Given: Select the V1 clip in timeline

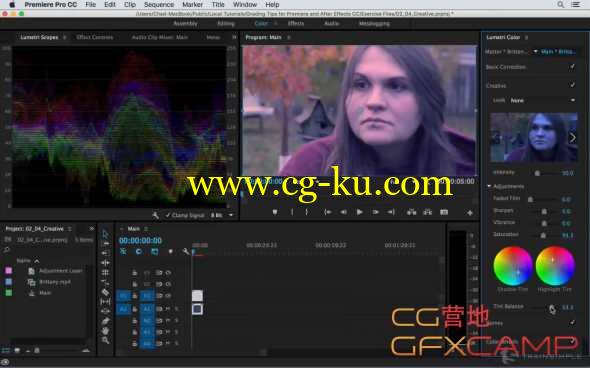Looking at the screenshot, I should click(197, 296).
